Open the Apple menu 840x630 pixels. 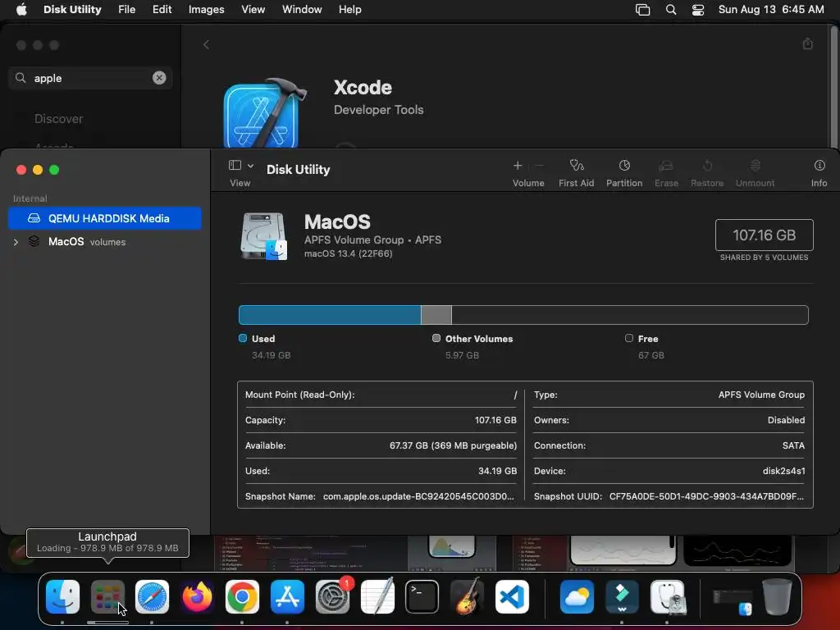[x=21, y=10]
